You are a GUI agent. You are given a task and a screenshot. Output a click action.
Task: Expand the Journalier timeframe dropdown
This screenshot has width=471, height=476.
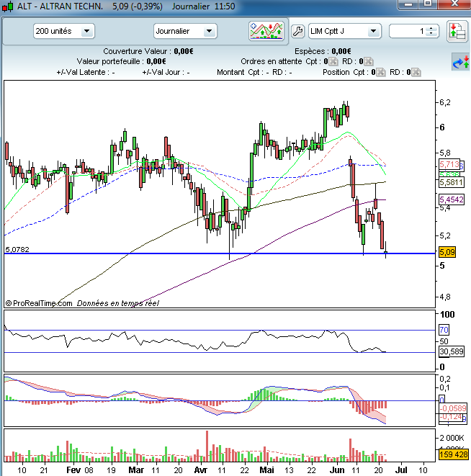point(210,31)
